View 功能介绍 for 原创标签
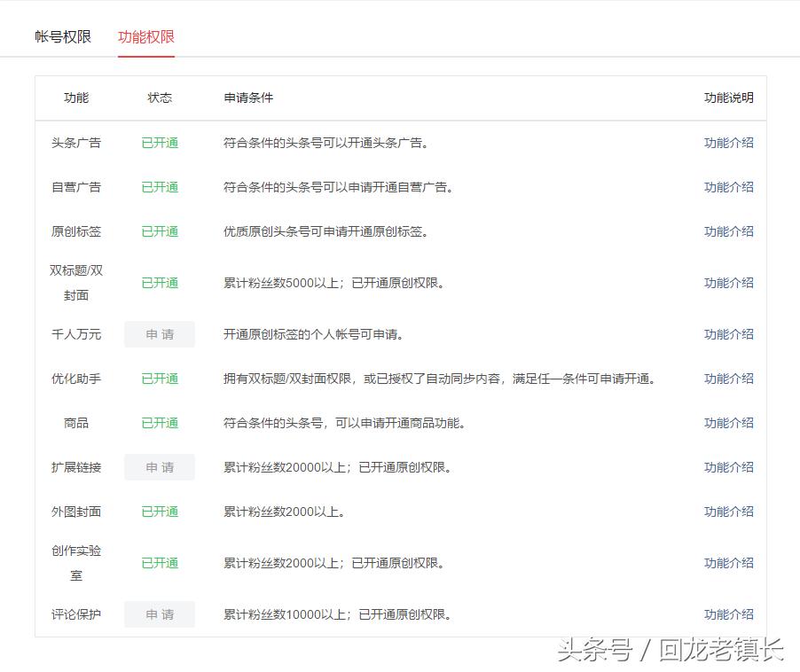 click(728, 231)
